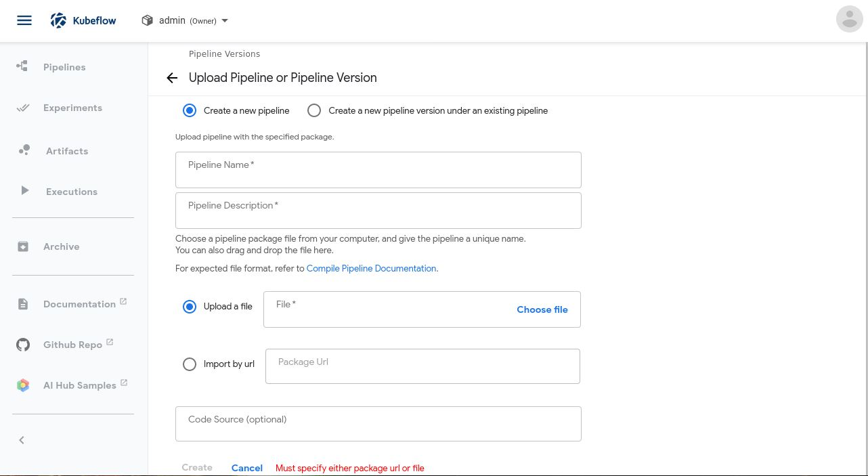Click the Experiments checkmark icon

23,108
